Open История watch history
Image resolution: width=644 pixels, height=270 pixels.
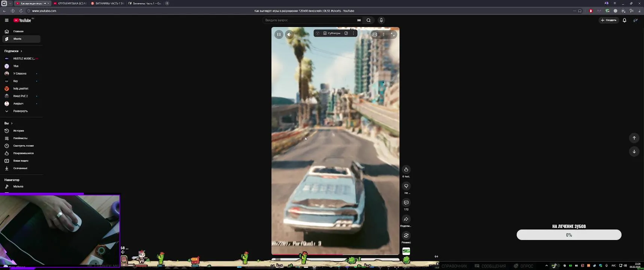point(21,131)
